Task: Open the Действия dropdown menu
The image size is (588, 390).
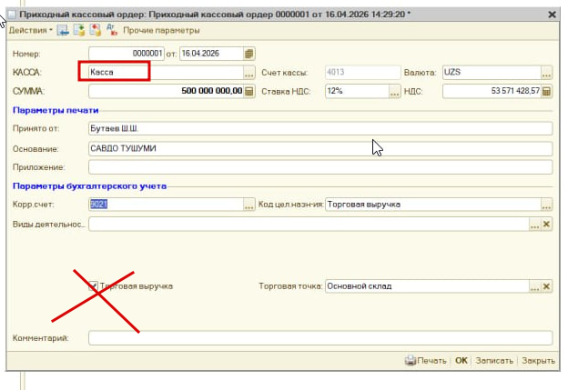Action: coord(30,30)
